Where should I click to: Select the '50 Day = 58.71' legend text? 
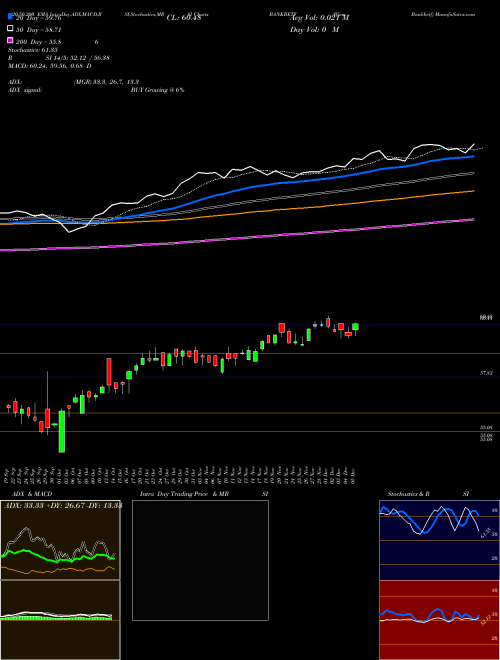[x=39, y=30]
